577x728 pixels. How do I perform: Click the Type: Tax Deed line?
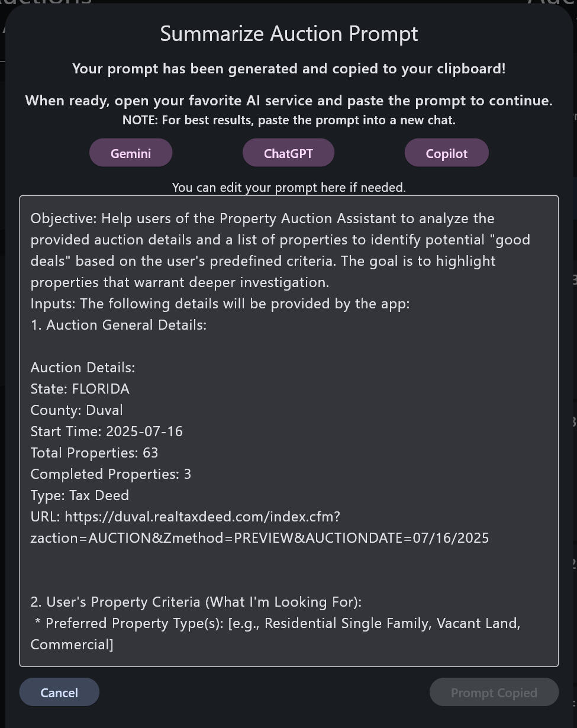pyautogui.click(x=79, y=495)
